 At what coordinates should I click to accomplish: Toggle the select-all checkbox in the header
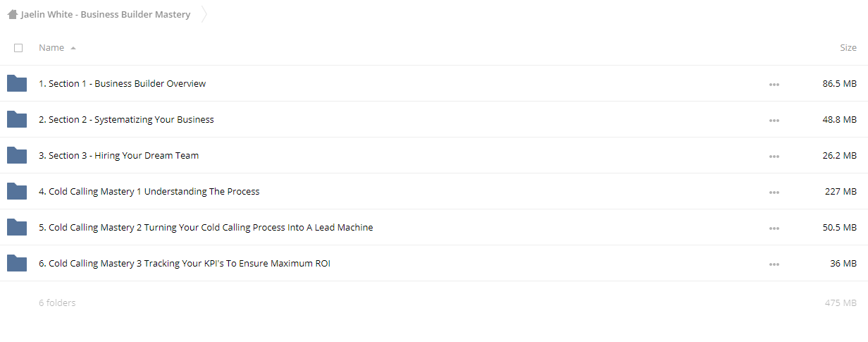(x=18, y=48)
